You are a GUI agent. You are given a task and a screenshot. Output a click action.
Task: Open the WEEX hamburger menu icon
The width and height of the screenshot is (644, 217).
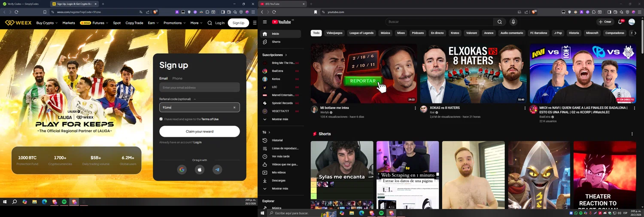point(255,23)
